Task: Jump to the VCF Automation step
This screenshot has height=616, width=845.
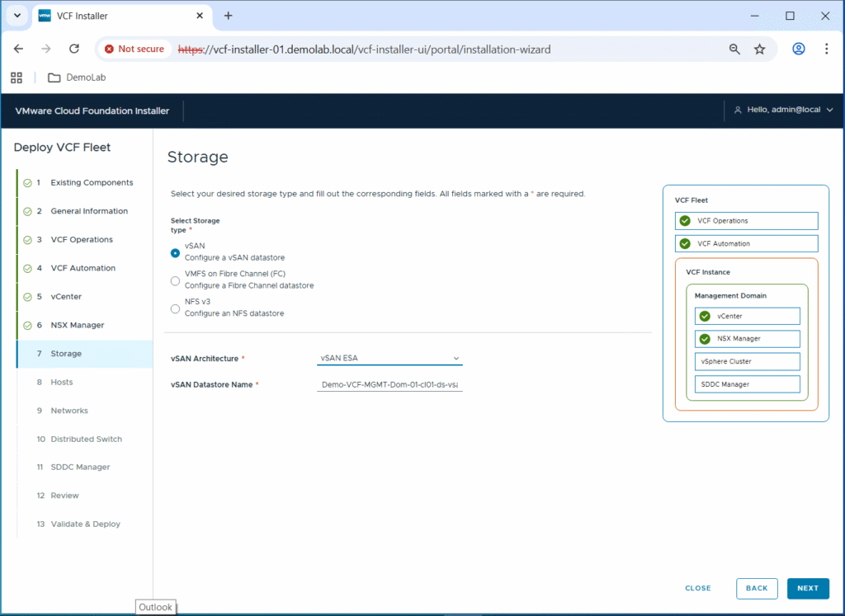Action: pos(83,268)
